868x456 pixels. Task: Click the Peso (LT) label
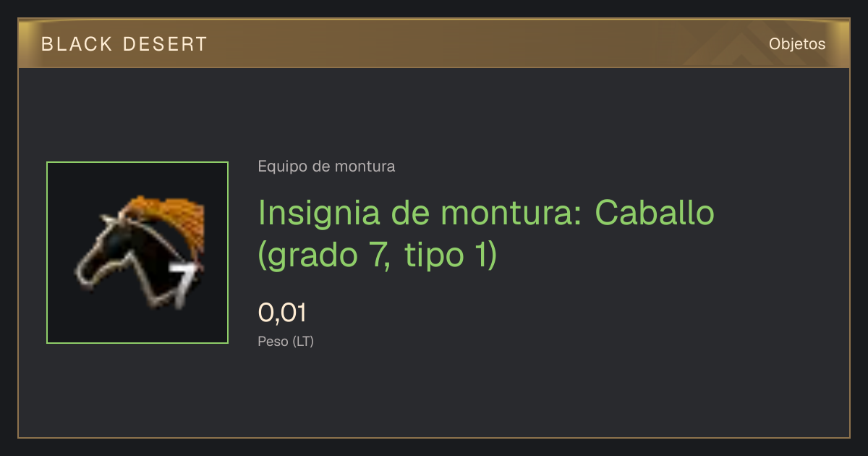click(286, 342)
